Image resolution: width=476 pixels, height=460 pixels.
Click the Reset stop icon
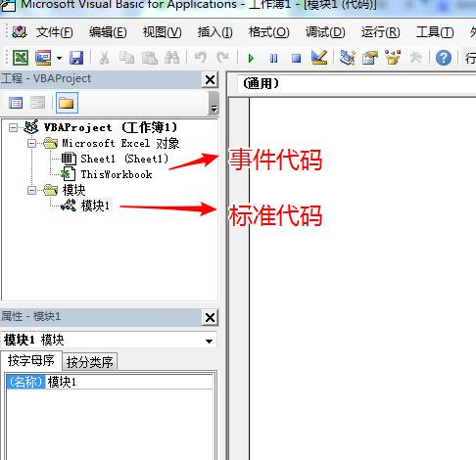pos(296,58)
